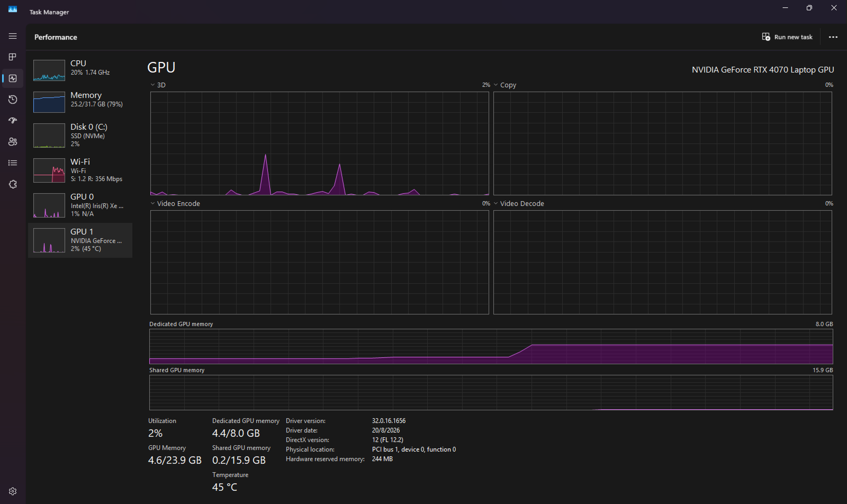Screen dimensions: 847x504
Task: Open the Details page icon
Action: pos(12,163)
